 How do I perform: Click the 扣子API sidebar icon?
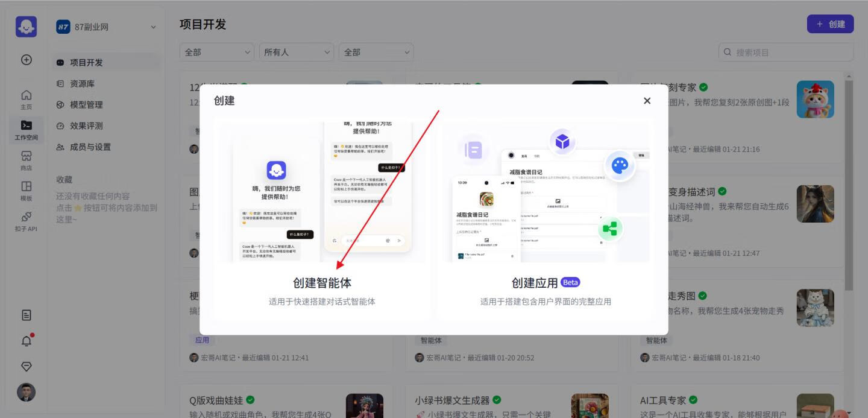(x=27, y=218)
